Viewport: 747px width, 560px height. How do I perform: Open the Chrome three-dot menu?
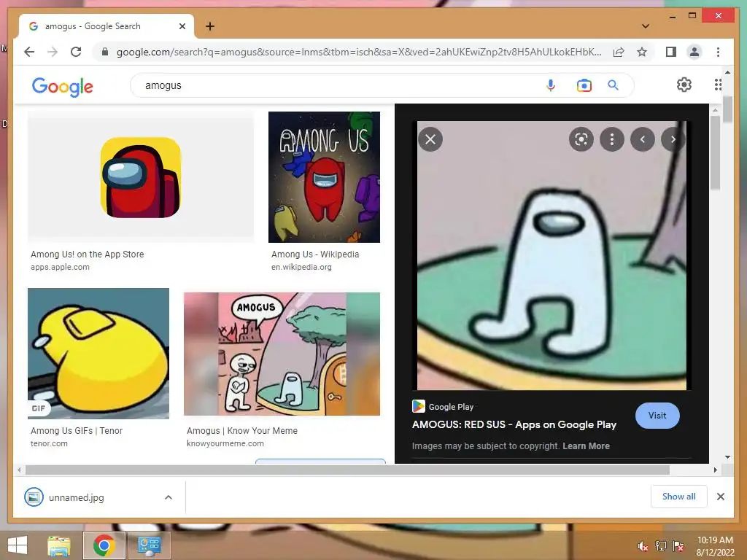click(x=718, y=52)
